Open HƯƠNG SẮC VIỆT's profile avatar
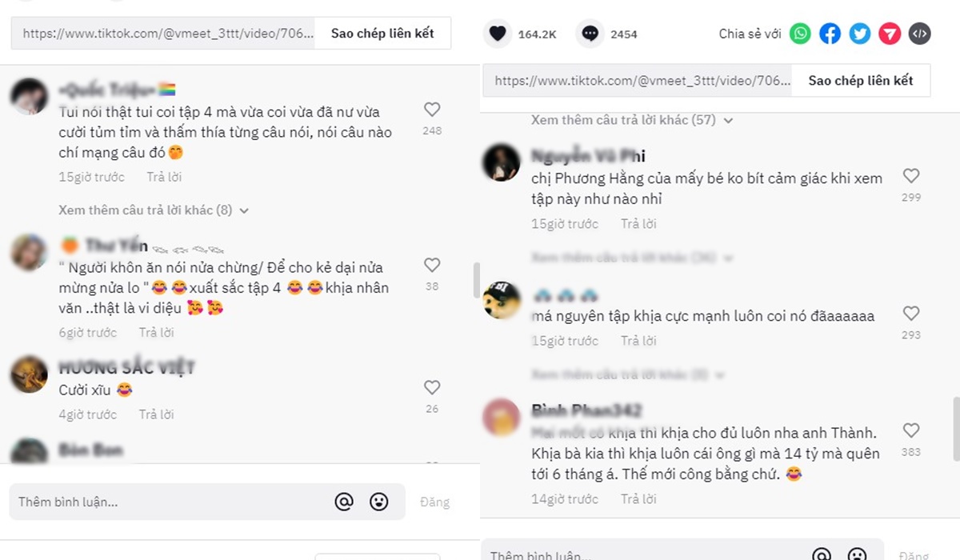This screenshot has width=960, height=560. [x=30, y=374]
